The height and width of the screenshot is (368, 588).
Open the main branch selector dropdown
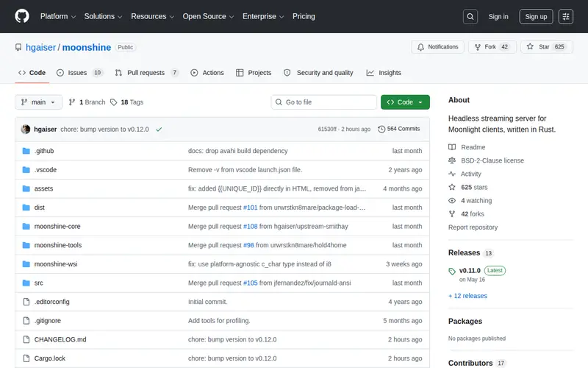(38, 102)
